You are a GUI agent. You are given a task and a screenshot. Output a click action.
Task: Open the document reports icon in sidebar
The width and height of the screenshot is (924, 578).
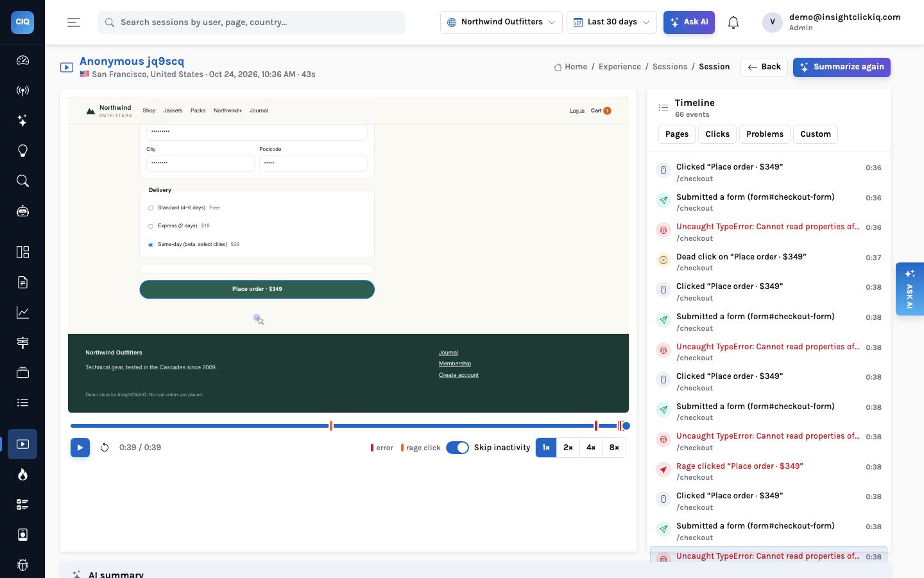[22, 282]
